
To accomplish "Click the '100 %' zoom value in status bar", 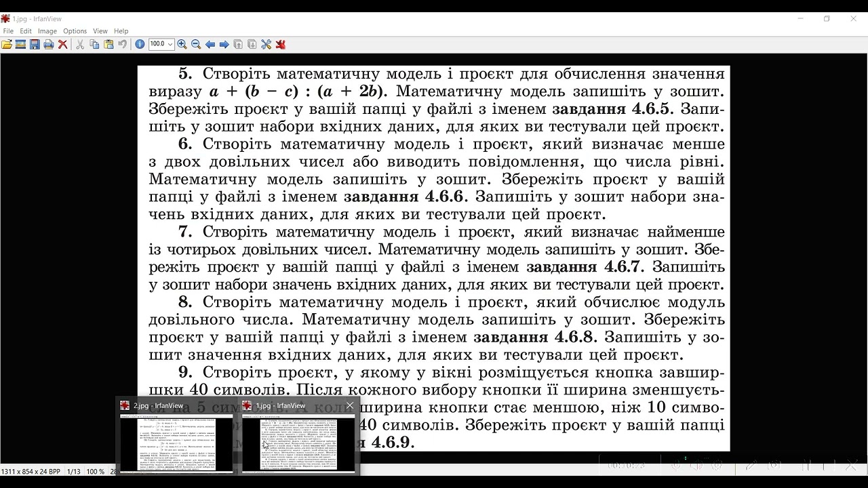I will (x=96, y=471).
